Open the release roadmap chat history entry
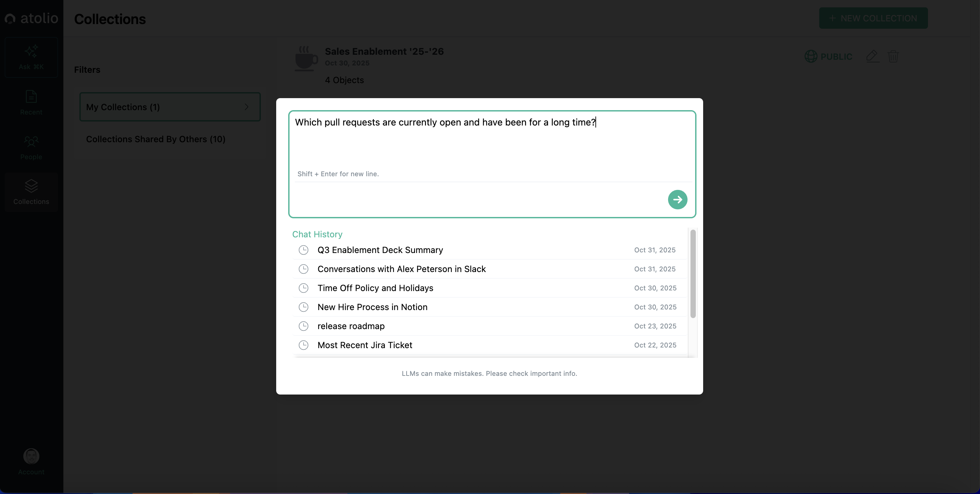980x494 pixels. pyautogui.click(x=351, y=326)
